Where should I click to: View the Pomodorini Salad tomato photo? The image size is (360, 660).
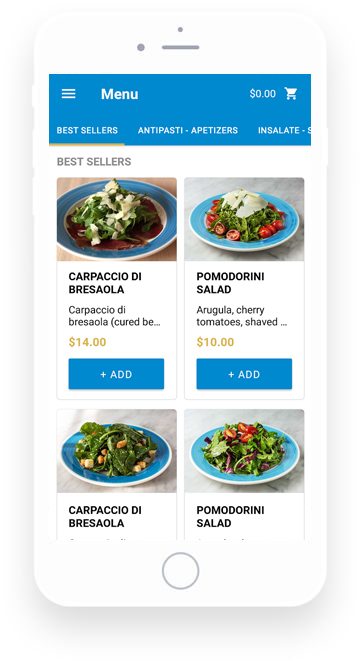pyautogui.click(x=244, y=219)
